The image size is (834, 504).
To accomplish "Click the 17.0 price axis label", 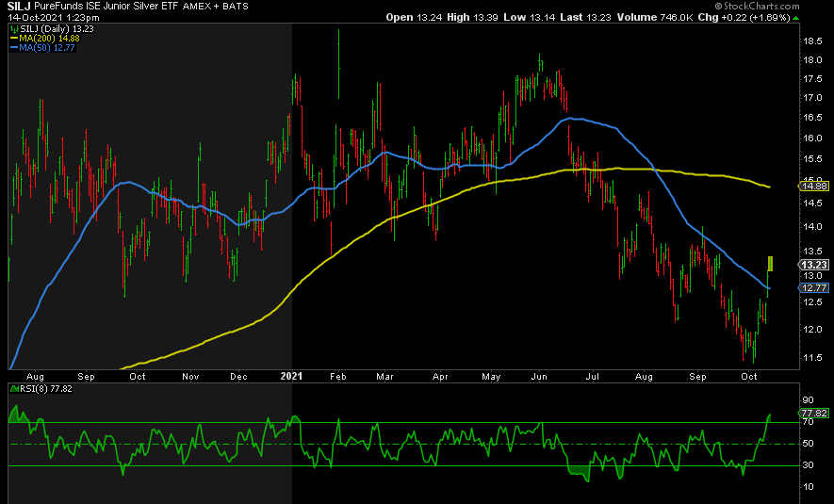I will (812, 98).
